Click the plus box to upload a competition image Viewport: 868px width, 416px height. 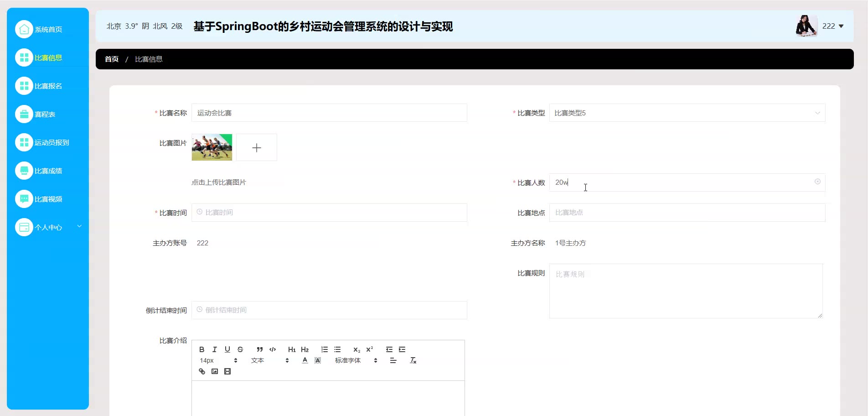[257, 147]
